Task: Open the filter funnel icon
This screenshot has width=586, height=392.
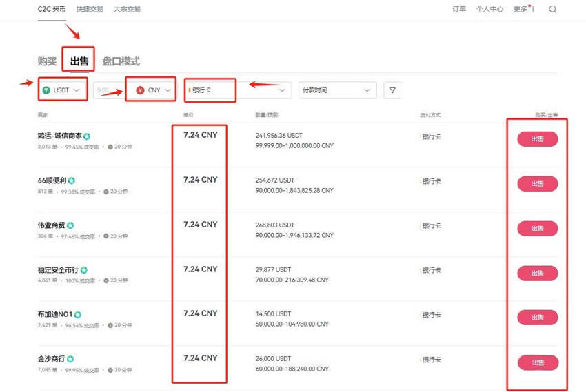Action: pos(392,90)
